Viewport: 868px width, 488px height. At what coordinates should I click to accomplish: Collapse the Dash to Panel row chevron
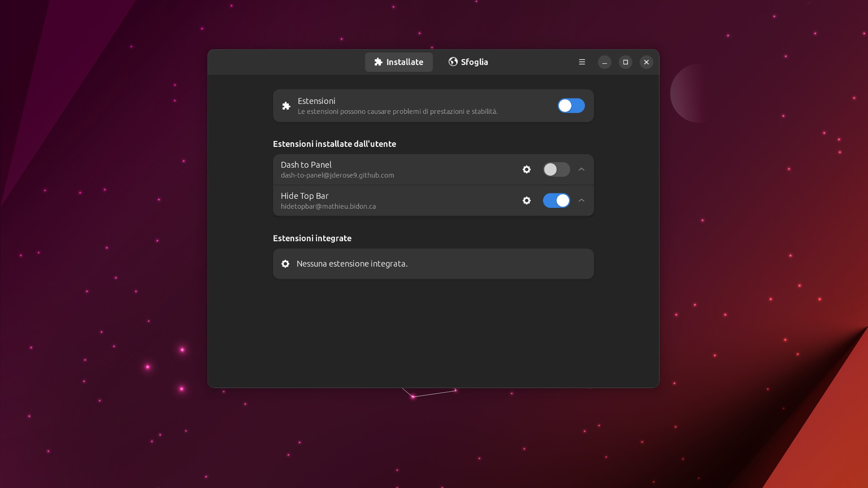[x=581, y=169]
